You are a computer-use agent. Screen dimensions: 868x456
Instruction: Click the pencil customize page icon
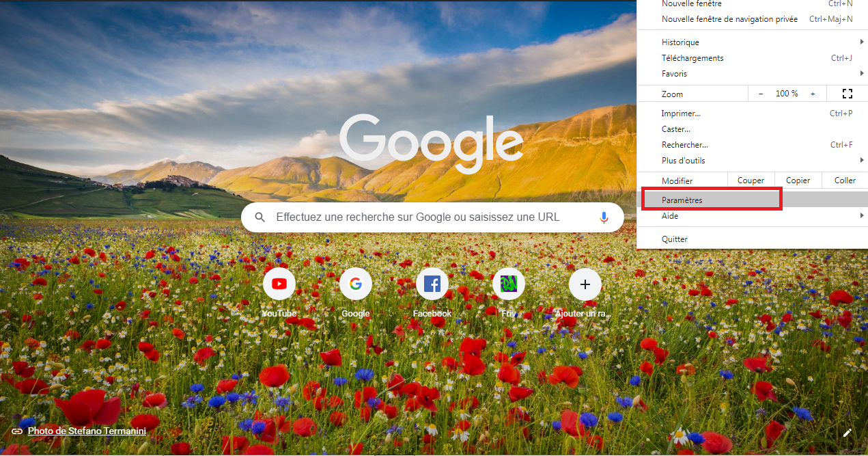[848, 432]
